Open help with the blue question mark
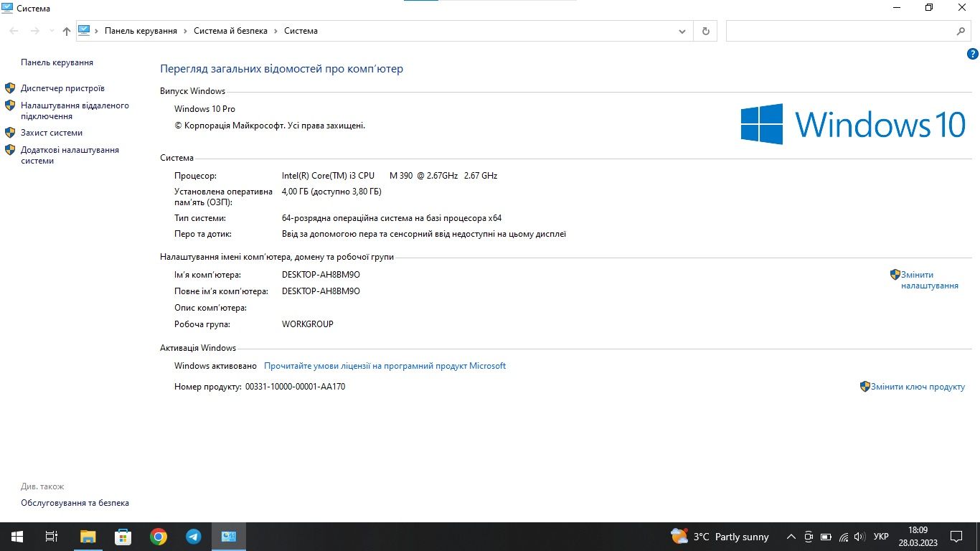 tap(973, 54)
